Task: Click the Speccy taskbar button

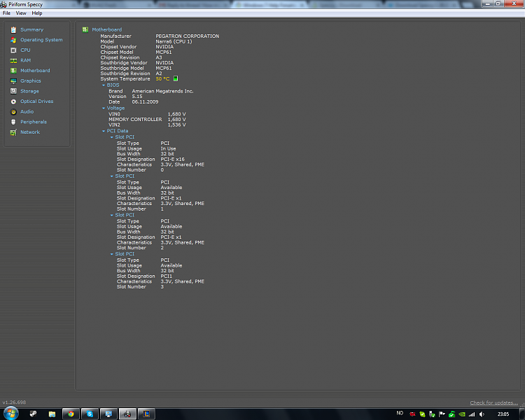Action: (x=127, y=414)
